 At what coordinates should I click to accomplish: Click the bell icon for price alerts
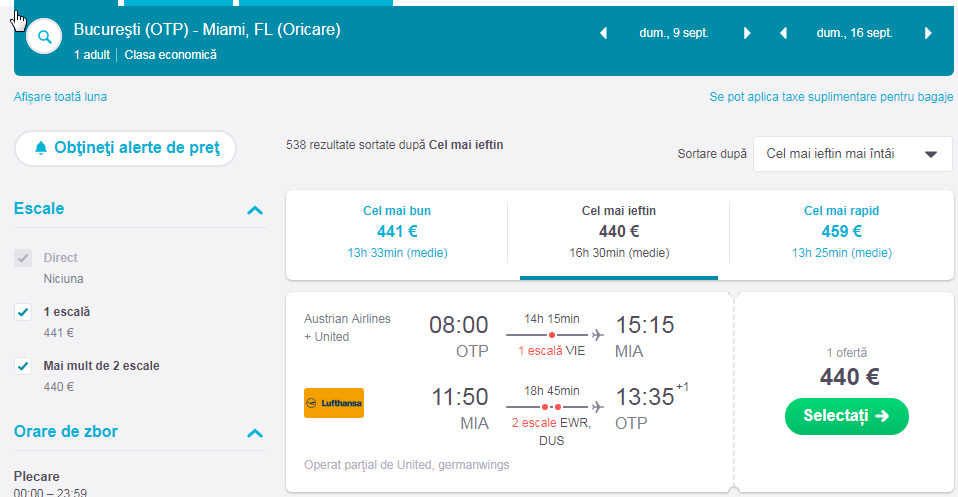pyautogui.click(x=41, y=148)
